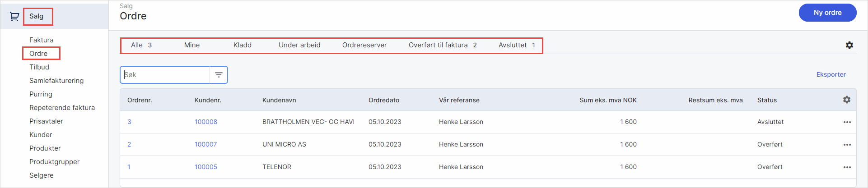Switch to the Kladd tab
The width and height of the screenshot is (868, 188).
coord(242,45)
